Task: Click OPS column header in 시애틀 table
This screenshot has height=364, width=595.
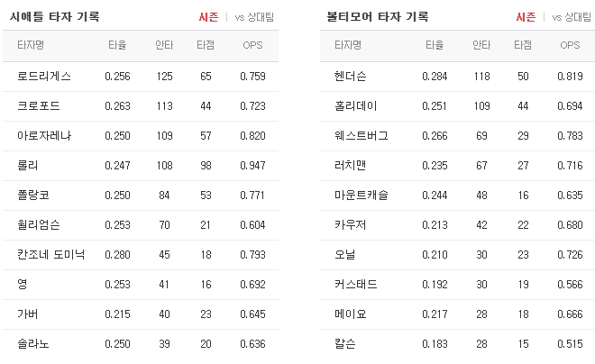Action: [252, 45]
